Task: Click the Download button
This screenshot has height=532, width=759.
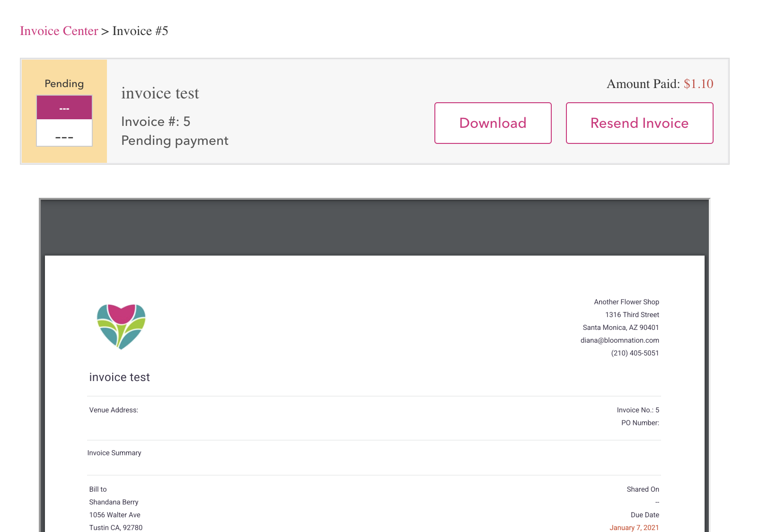Action: coord(493,123)
